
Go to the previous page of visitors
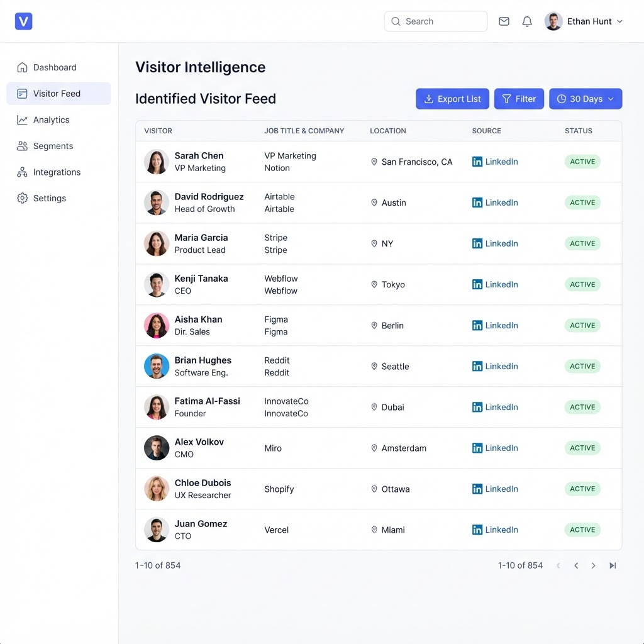[x=576, y=565]
